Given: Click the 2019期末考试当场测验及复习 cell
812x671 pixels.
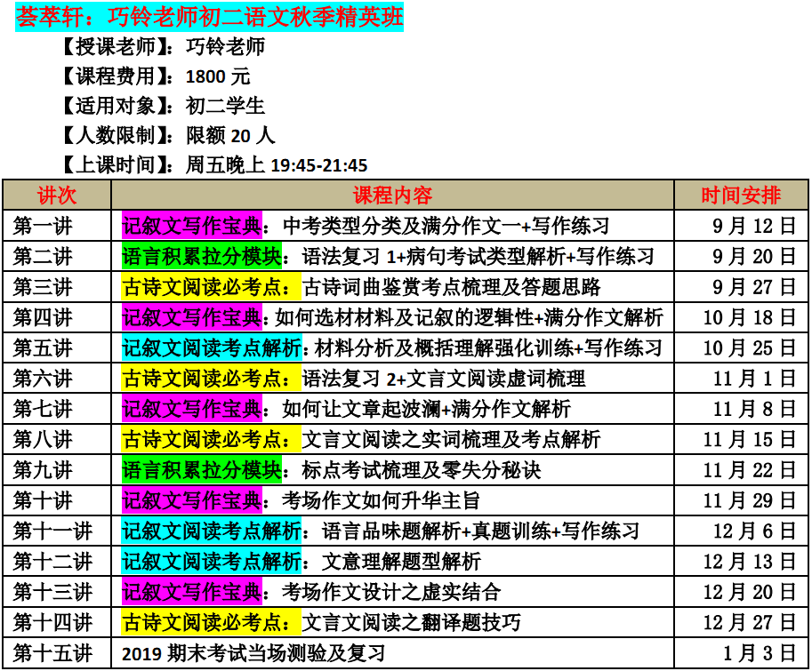Looking at the screenshot, I should pos(253,654).
